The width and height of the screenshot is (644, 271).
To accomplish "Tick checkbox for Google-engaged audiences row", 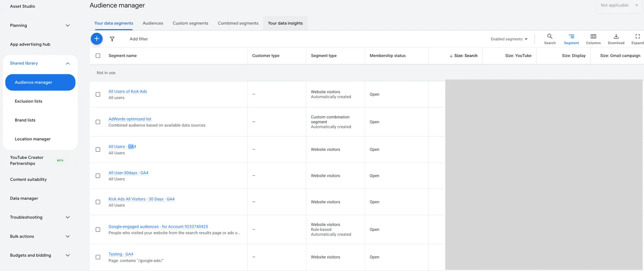I will click(98, 230).
